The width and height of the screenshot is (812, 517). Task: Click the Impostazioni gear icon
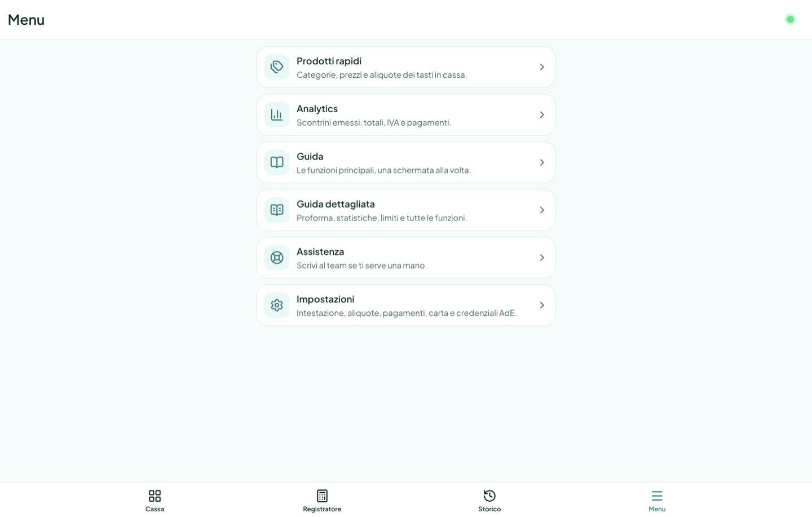276,305
